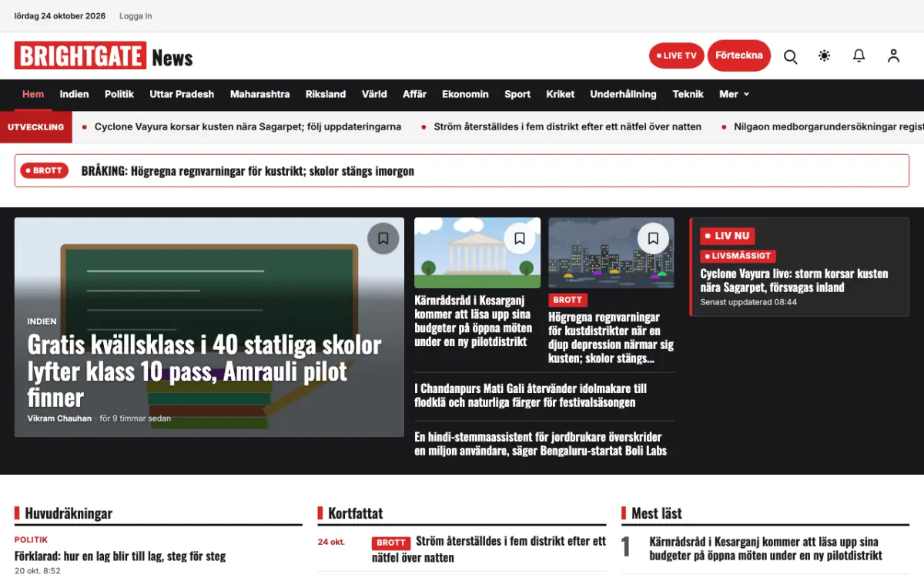
Task: Bookmark the Högregna regnvarningar card
Action: 653,239
